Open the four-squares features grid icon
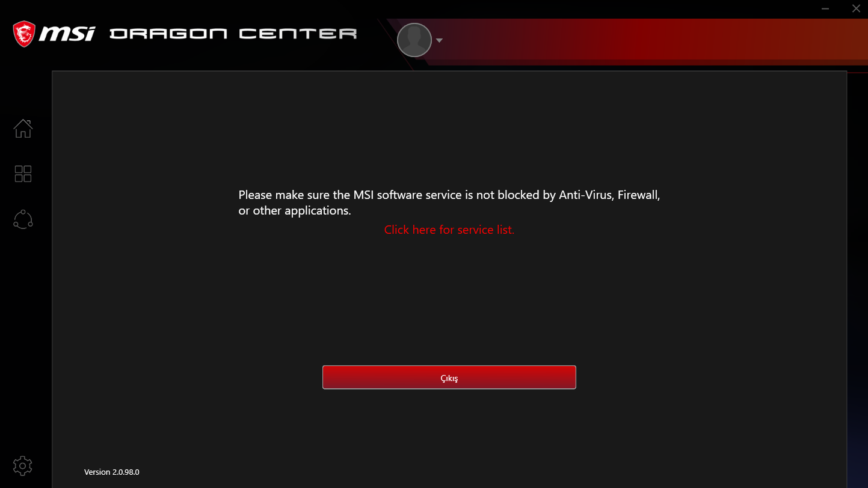 coord(23,174)
